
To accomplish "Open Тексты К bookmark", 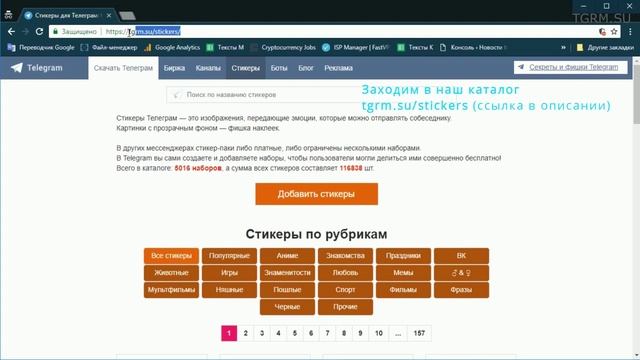I will click(x=416, y=47).
